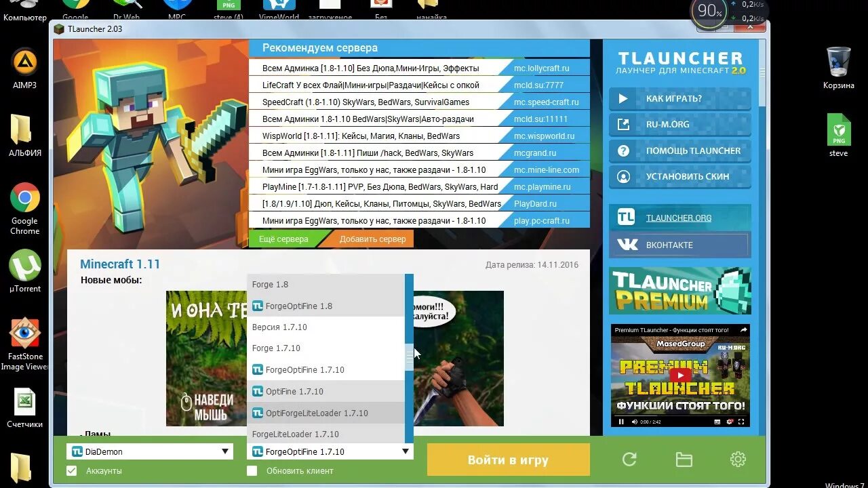Click the play.pc-craft.ru server address

541,221
